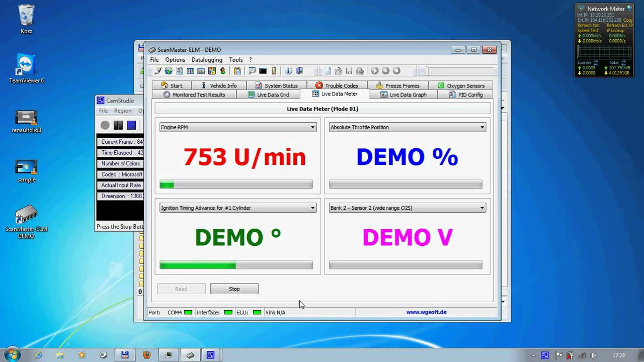644x362 pixels.
Task: Click the Engine RPM green progress bar
Action: coord(236,185)
